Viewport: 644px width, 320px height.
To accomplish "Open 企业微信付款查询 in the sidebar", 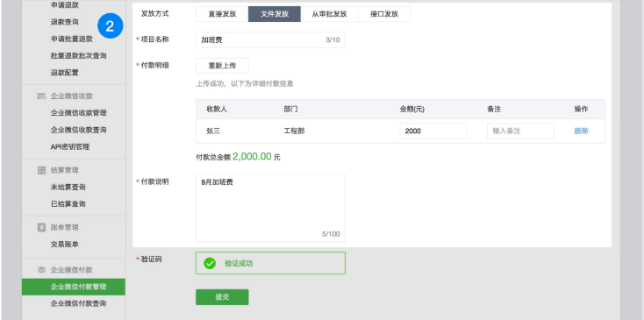I will pos(78,303).
